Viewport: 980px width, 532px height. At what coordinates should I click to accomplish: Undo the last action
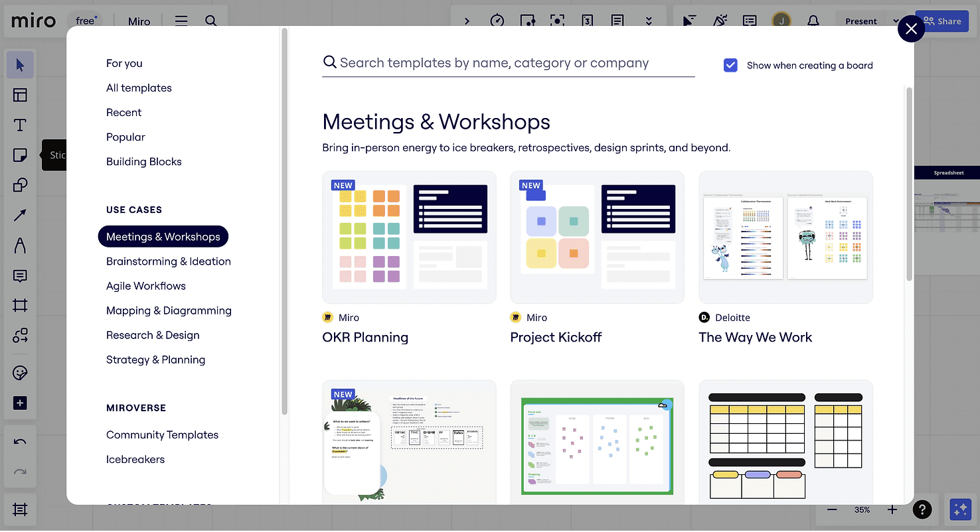point(20,442)
